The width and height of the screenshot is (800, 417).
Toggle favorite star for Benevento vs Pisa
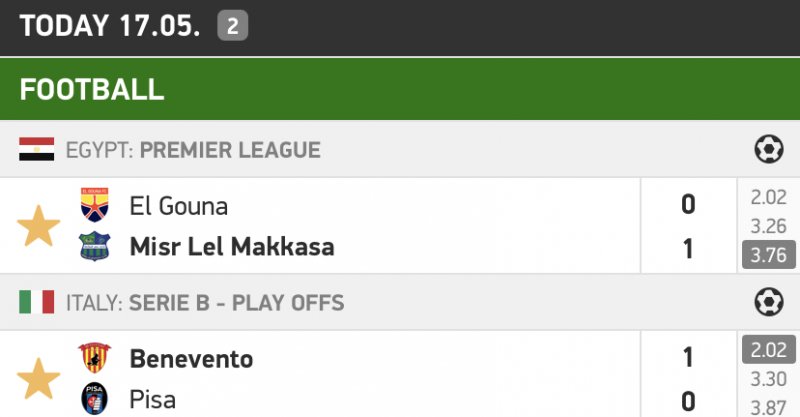coord(39,380)
